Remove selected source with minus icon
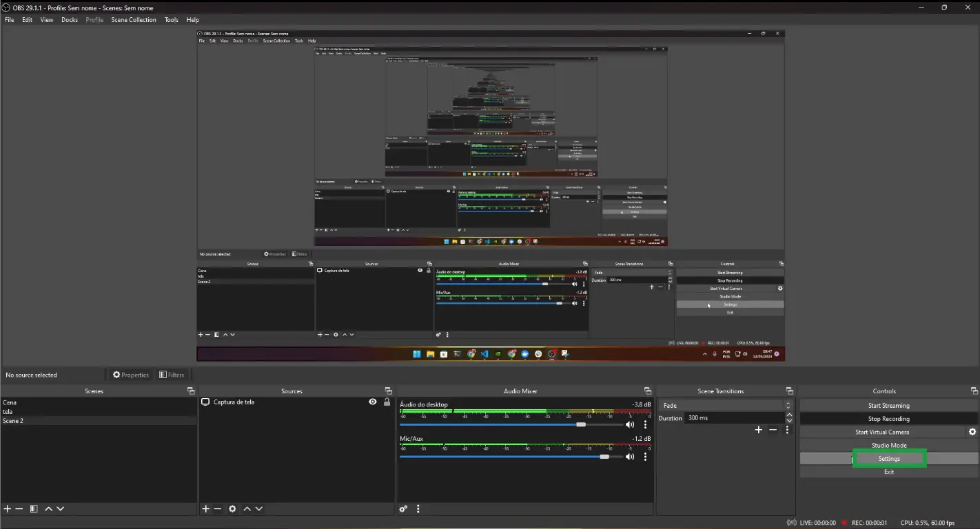 coord(218,509)
